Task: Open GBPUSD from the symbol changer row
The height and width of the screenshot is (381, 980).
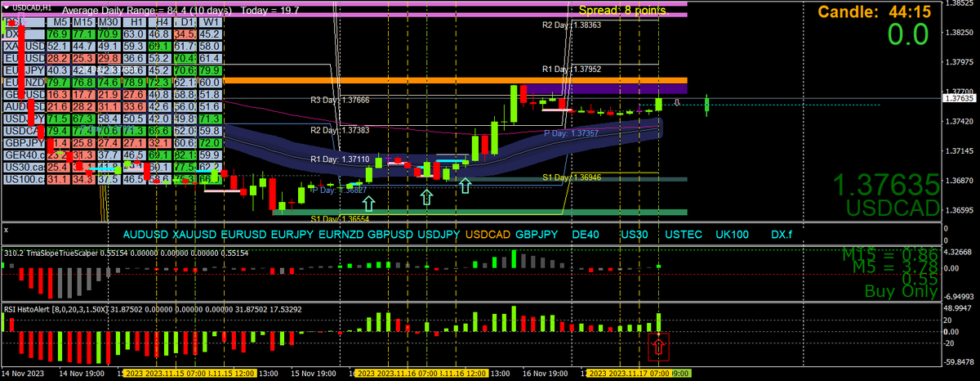Action: 390,235
